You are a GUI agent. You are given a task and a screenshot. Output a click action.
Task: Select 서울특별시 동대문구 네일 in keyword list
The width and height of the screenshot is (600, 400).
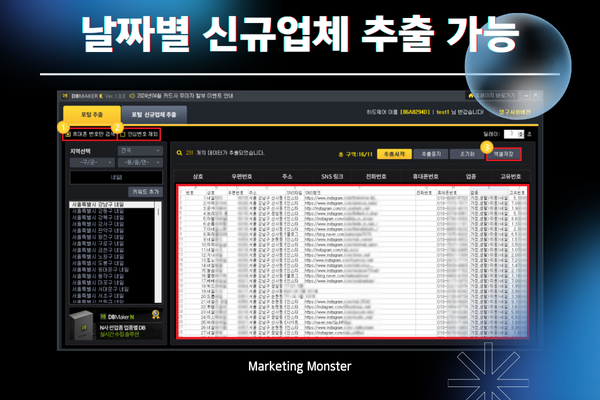point(112,270)
